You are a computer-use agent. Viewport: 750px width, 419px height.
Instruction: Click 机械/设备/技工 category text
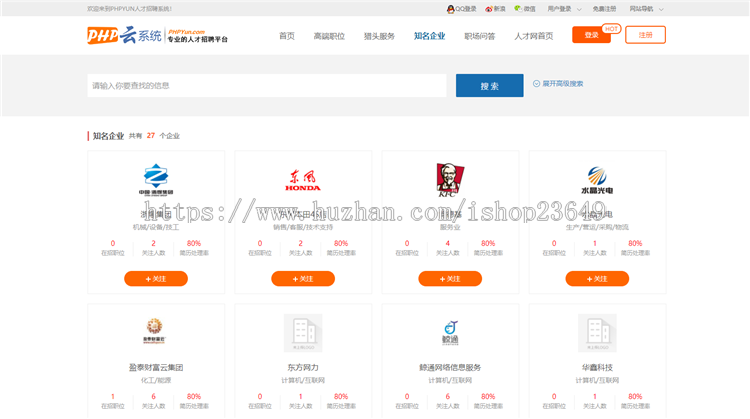click(x=156, y=227)
